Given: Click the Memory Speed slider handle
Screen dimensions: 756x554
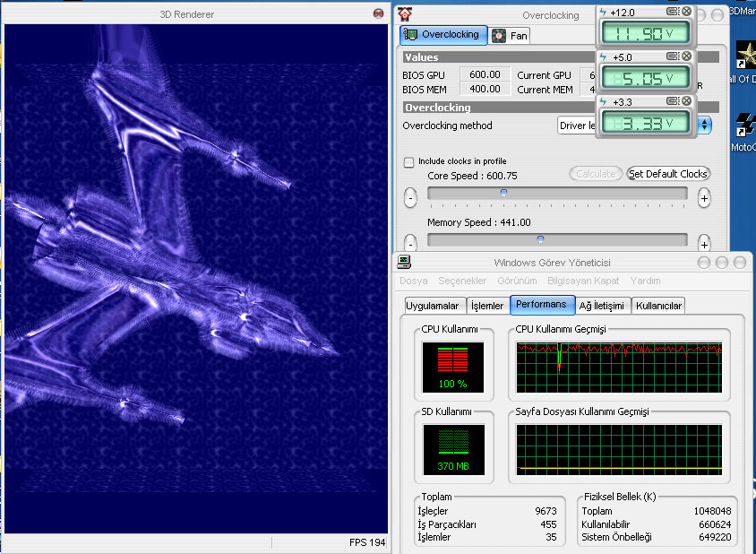Looking at the screenshot, I should (539, 238).
